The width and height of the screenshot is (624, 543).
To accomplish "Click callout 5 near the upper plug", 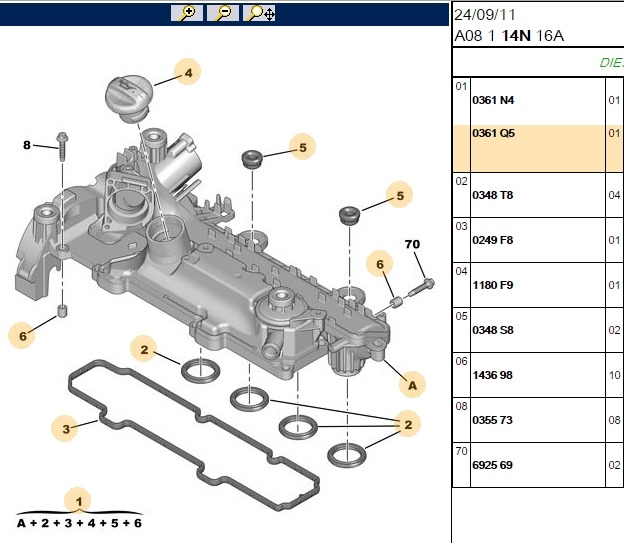I will click(x=302, y=147).
